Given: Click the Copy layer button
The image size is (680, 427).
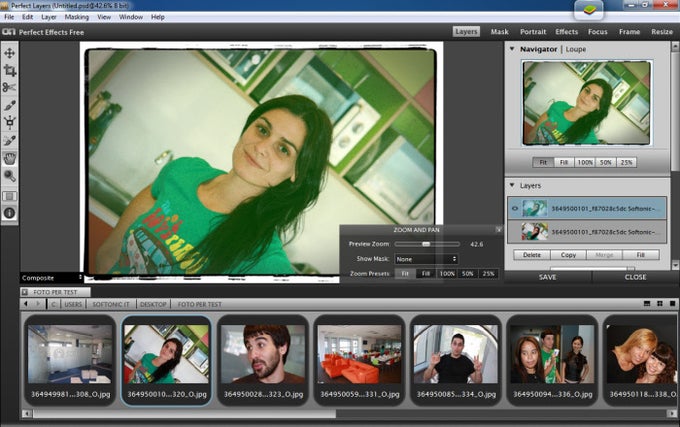Looking at the screenshot, I should pyautogui.click(x=568, y=255).
